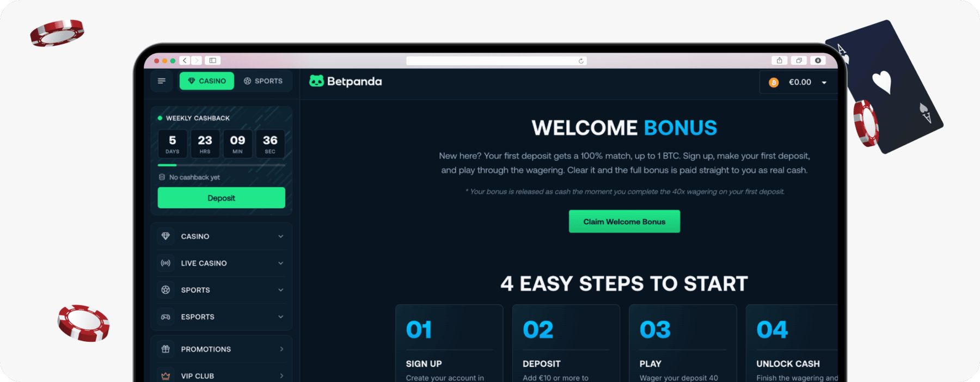Screen dimensions: 980x382
Task: Click the 09 MIN countdown box
Action: (237, 144)
